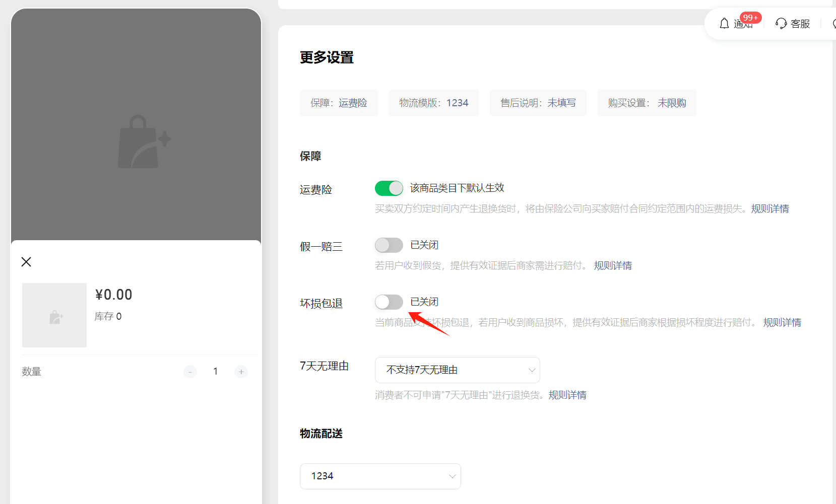Click the 保障：运费险 pill

pyautogui.click(x=339, y=103)
